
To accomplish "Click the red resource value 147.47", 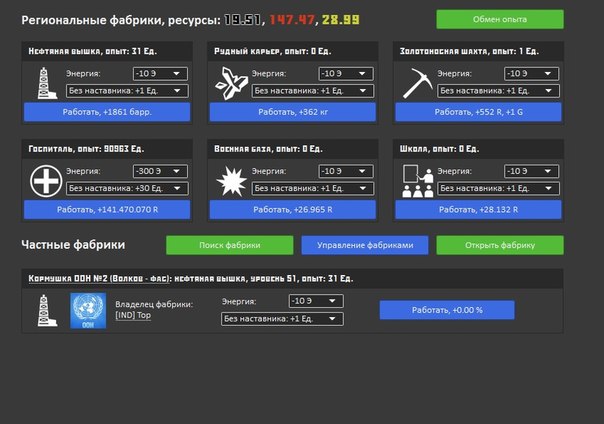I will [x=292, y=20].
